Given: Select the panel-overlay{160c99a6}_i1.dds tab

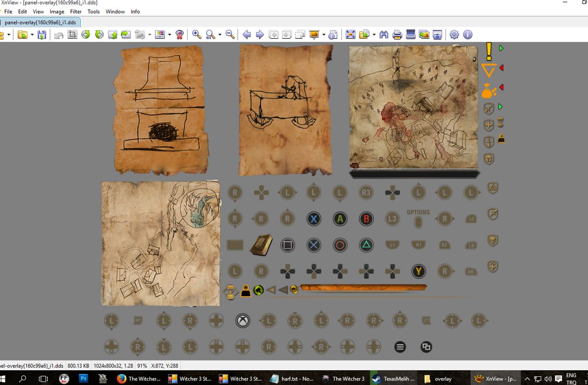Looking at the screenshot, I should coord(40,22).
